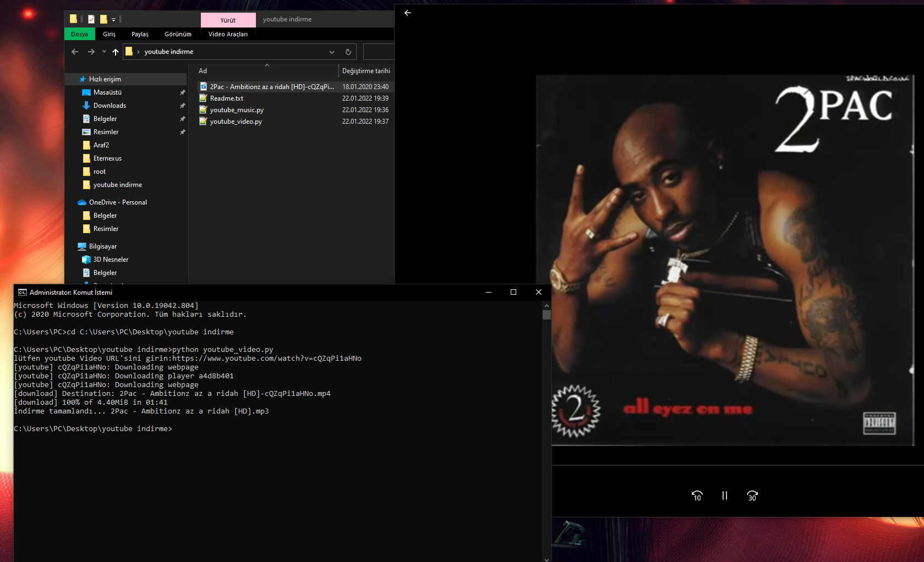Click the Komut İstemi window icon
The image size is (924, 562).
pos(23,293)
